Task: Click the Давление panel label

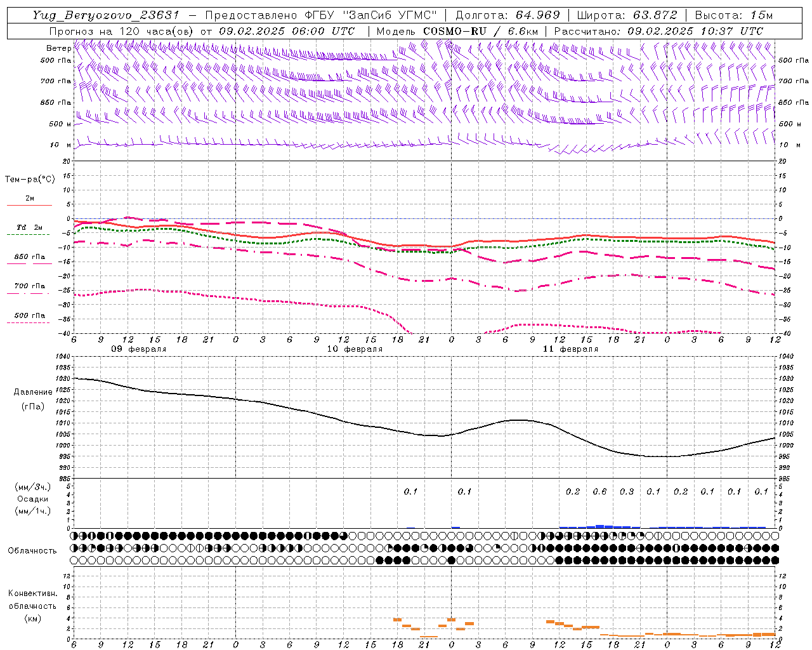Action: coord(33,392)
